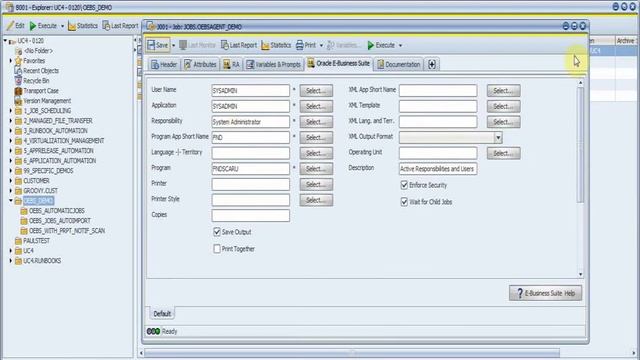The width and height of the screenshot is (640, 360).
Task: Open the XML Output Format dropdown
Action: (x=498, y=138)
